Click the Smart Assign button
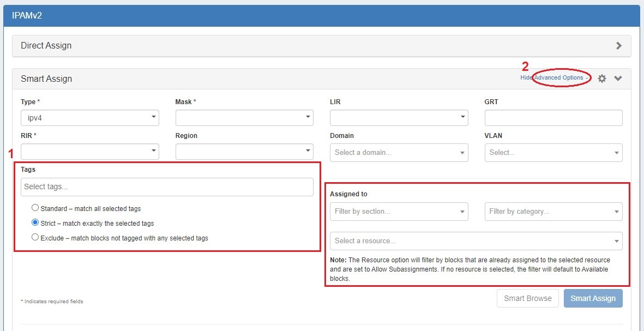The height and width of the screenshot is (331, 644). 593,298
